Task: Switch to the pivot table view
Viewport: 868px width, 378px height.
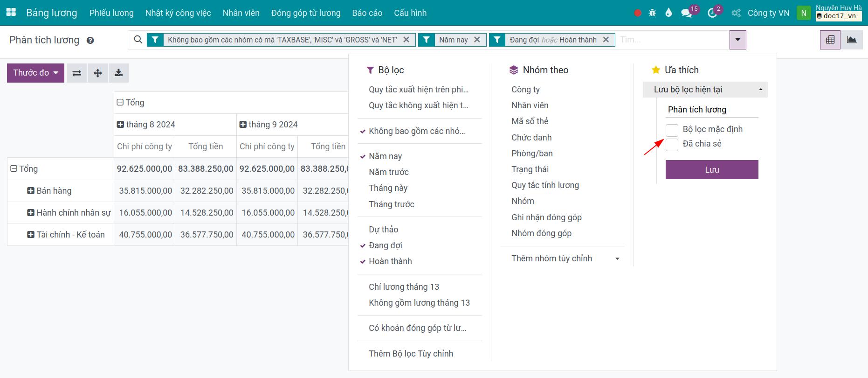Action: 830,40
